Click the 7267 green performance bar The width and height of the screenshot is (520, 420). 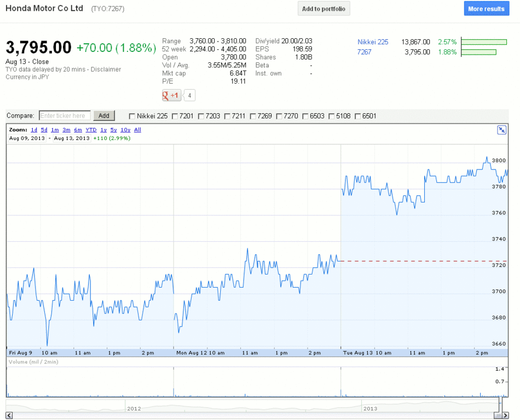point(478,52)
